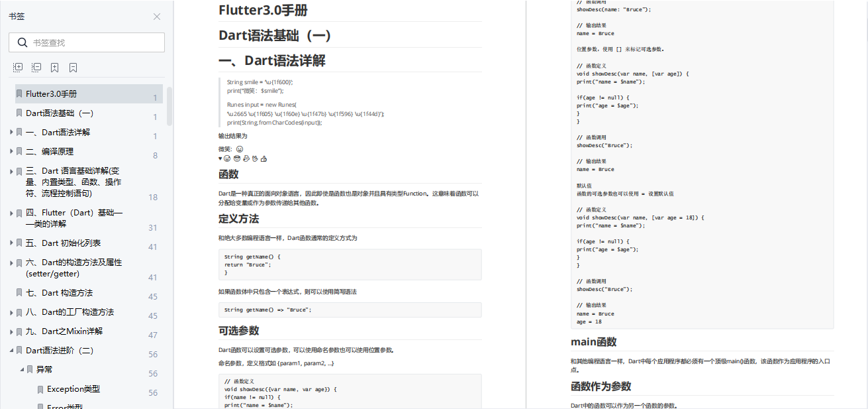
Task: Select 七、Dart 构造方法 bookmark
Action: point(59,292)
